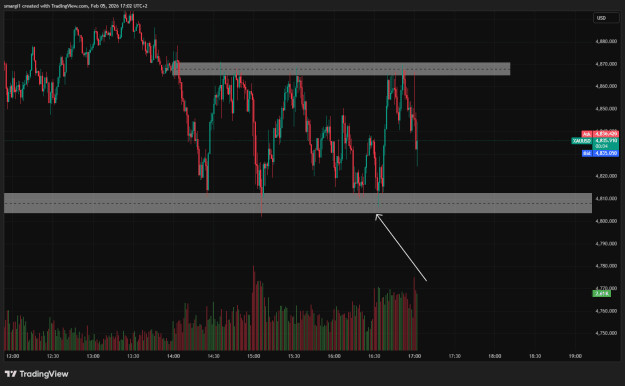This screenshot has height=386, width=625.
Task: Click the 16:00 time axis label
Action: tap(334, 356)
